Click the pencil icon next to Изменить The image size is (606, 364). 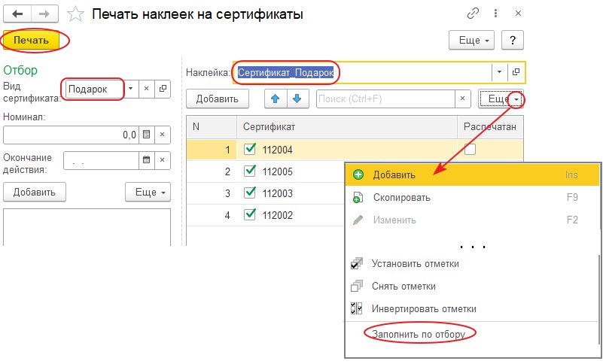(x=358, y=220)
